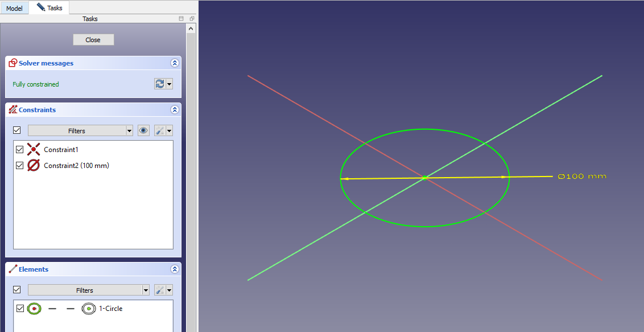Uncheck the Constraint2 (100 mm) checkbox
644x332 pixels.
20,166
